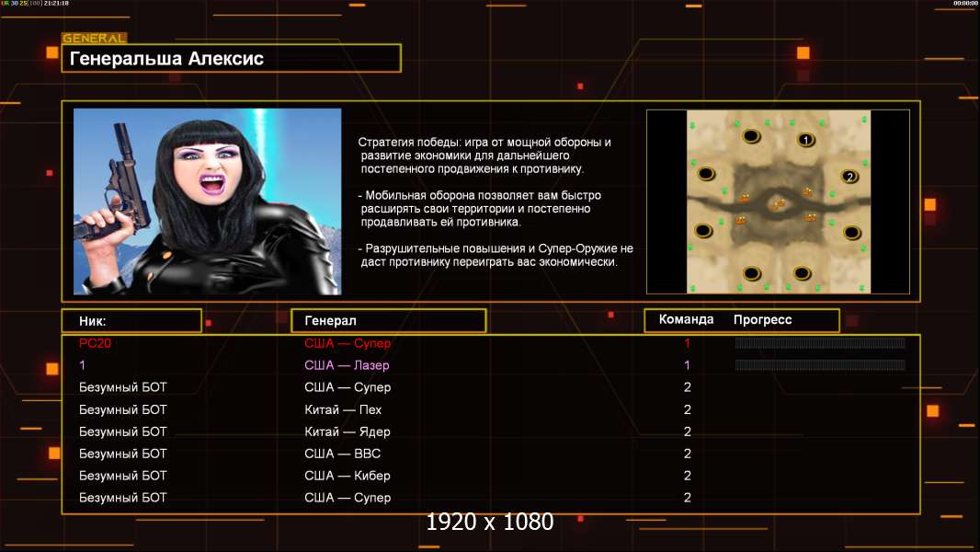Click team number 2 in the Китай — Пех row
This screenshot has height=552, width=980.
(687, 409)
